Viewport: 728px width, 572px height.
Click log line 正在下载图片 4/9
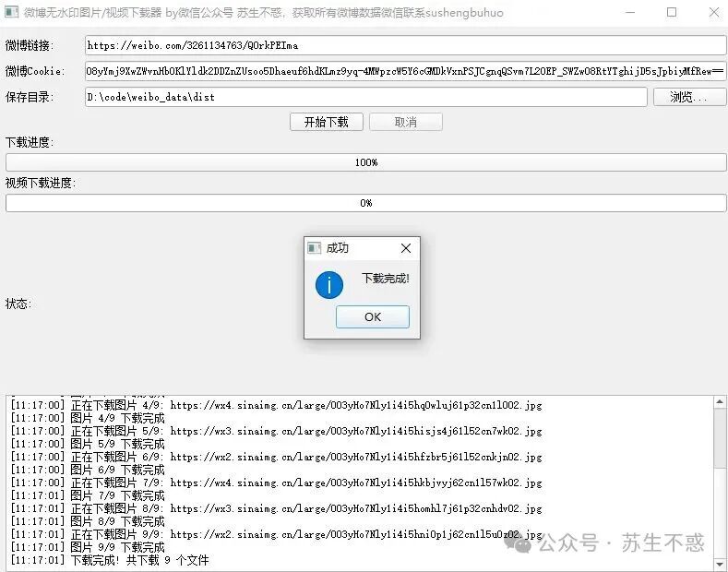(x=276, y=405)
